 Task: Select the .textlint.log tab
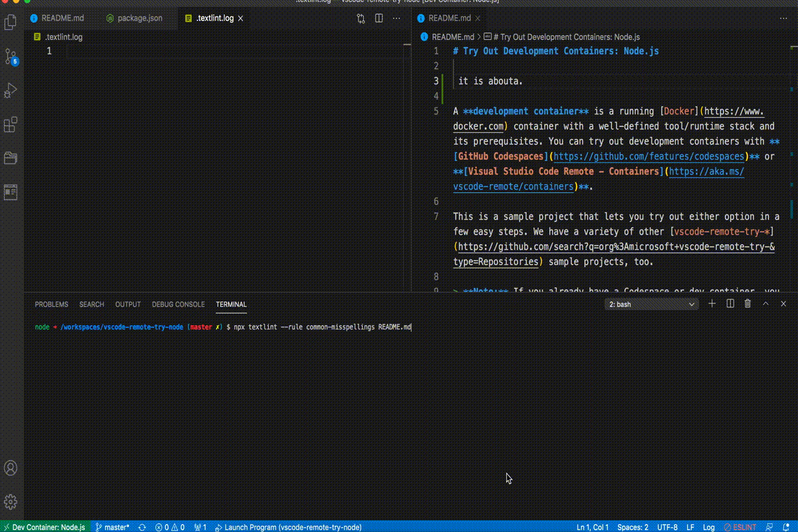click(215, 18)
